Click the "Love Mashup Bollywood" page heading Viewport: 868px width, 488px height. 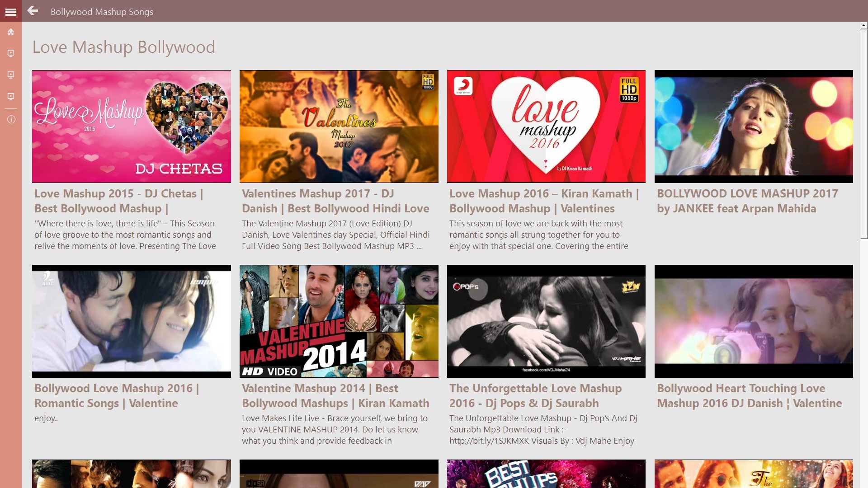[x=124, y=47]
